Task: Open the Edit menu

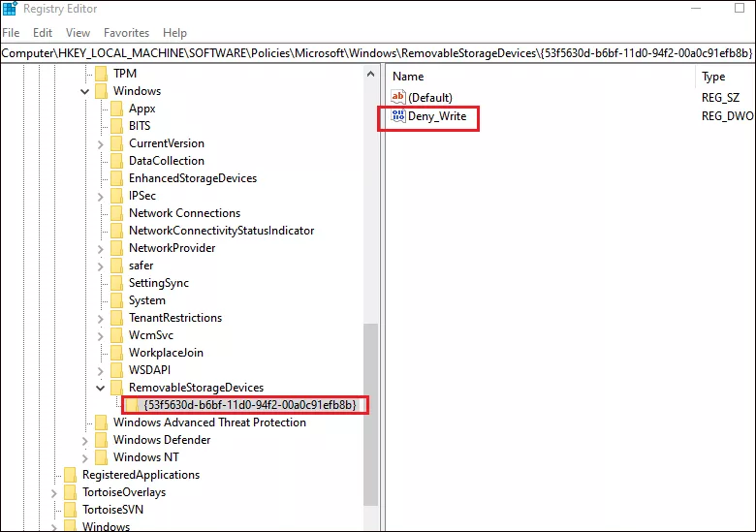Action: tap(43, 33)
